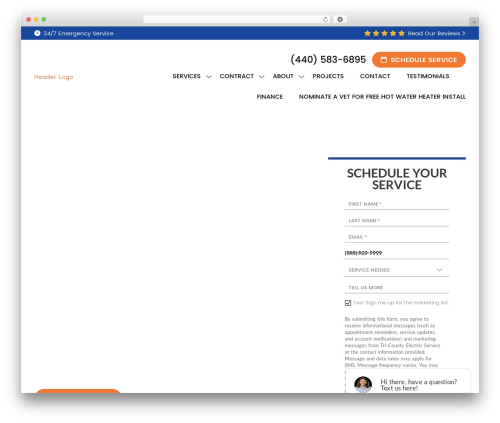
Task: Focus the phone number field
Action: pyautogui.click(x=397, y=253)
